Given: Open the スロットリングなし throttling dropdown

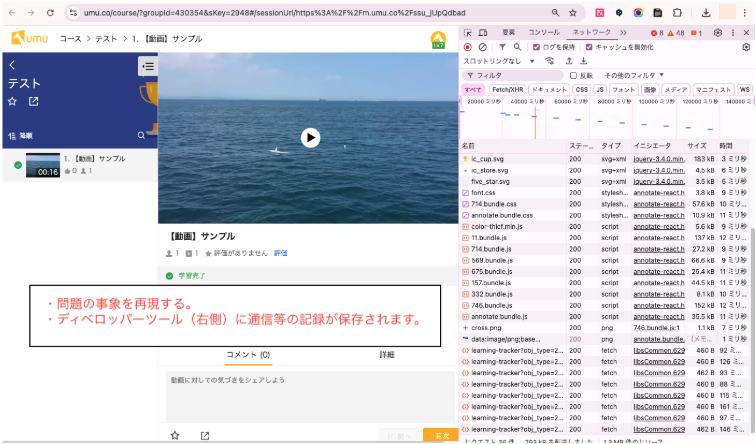Looking at the screenshot, I should tap(497, 61).
